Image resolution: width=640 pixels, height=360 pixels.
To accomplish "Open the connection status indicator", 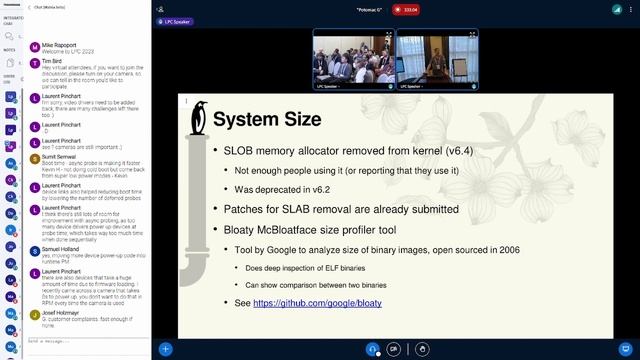I will [x=617, y=9].
